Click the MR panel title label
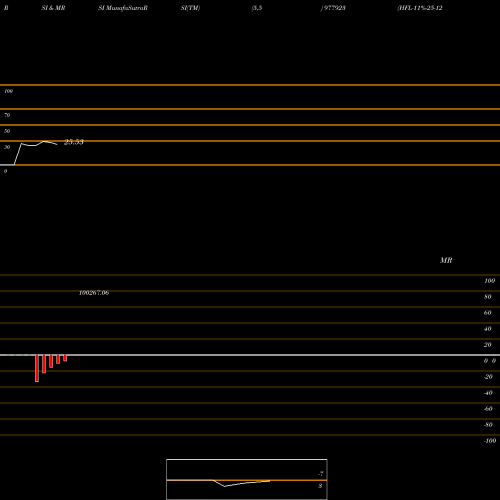This screenshot has width=500, height=500. pos(446,260)
